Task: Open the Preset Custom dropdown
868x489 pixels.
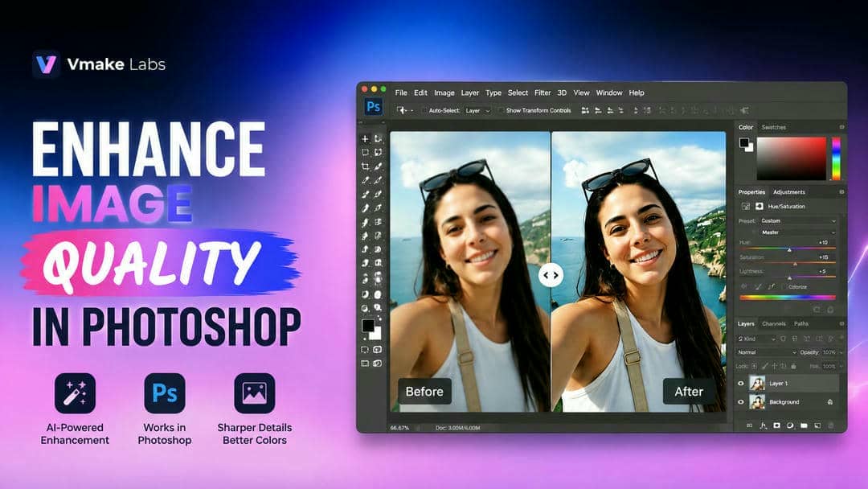Action: click(798, 221)
